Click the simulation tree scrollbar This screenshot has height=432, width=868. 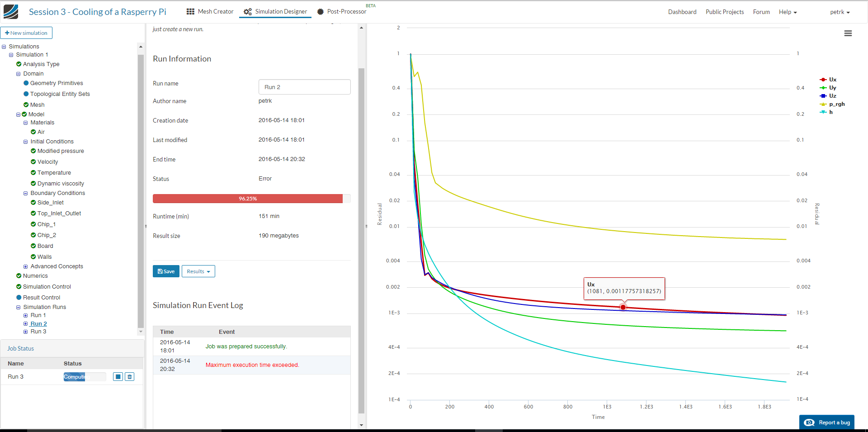141,191
